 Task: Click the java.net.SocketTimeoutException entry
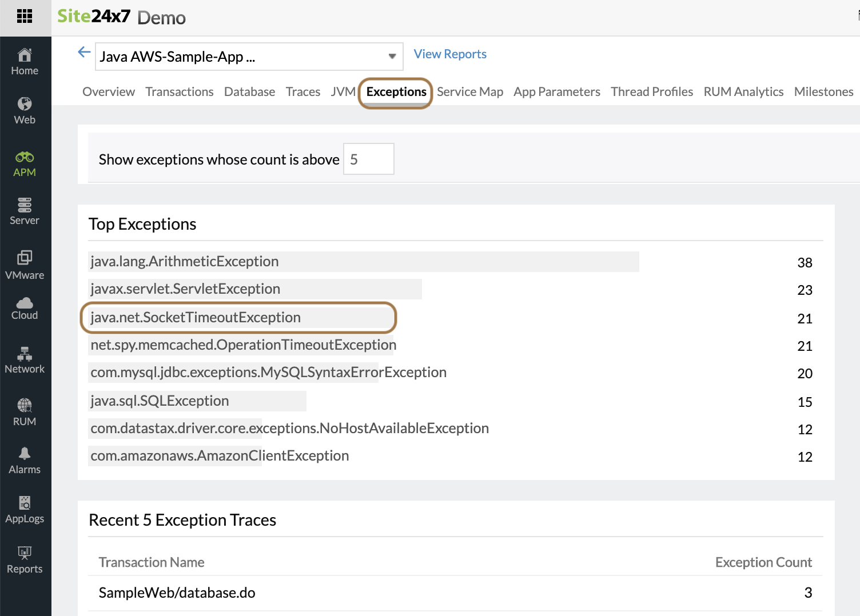pos(196,318)
